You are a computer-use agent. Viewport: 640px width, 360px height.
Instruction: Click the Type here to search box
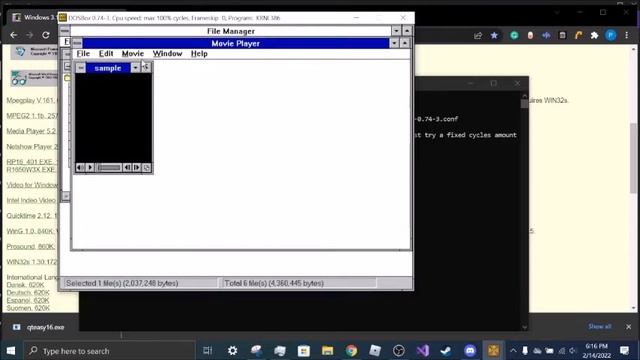(x=109, y=351)
